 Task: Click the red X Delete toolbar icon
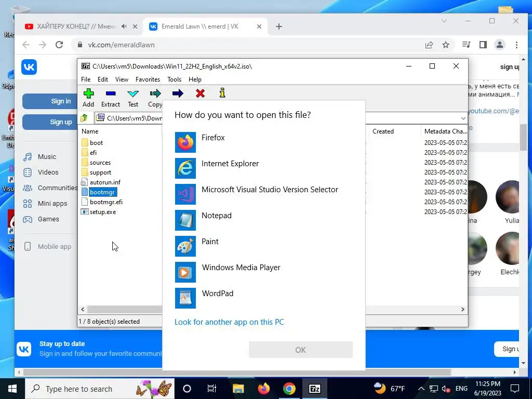coord(200,94)
